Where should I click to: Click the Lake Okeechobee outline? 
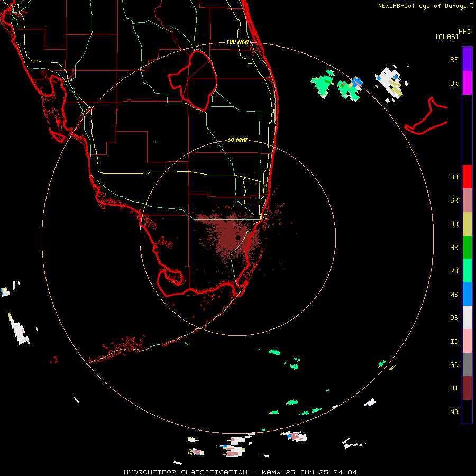tap(193, 80)
